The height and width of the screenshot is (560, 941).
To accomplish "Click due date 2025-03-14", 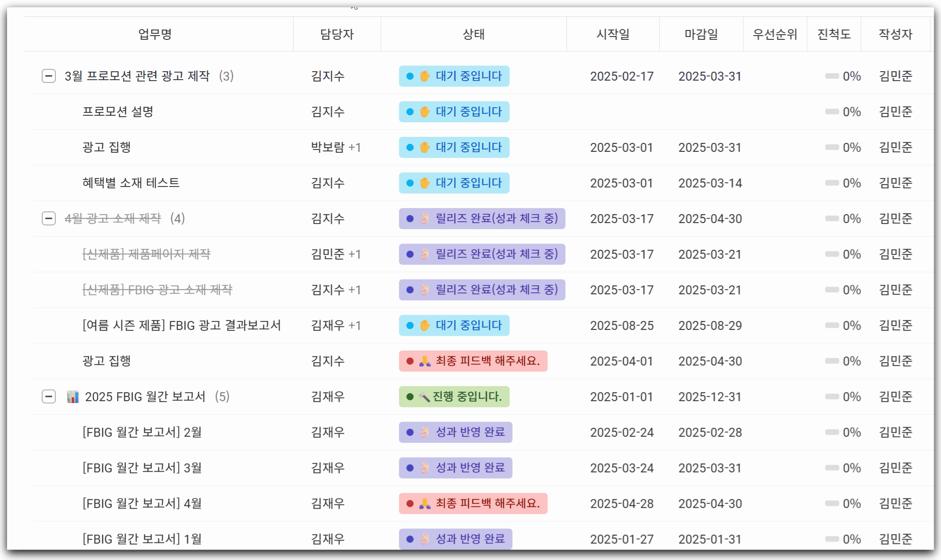I will click(x=710, y=183).
